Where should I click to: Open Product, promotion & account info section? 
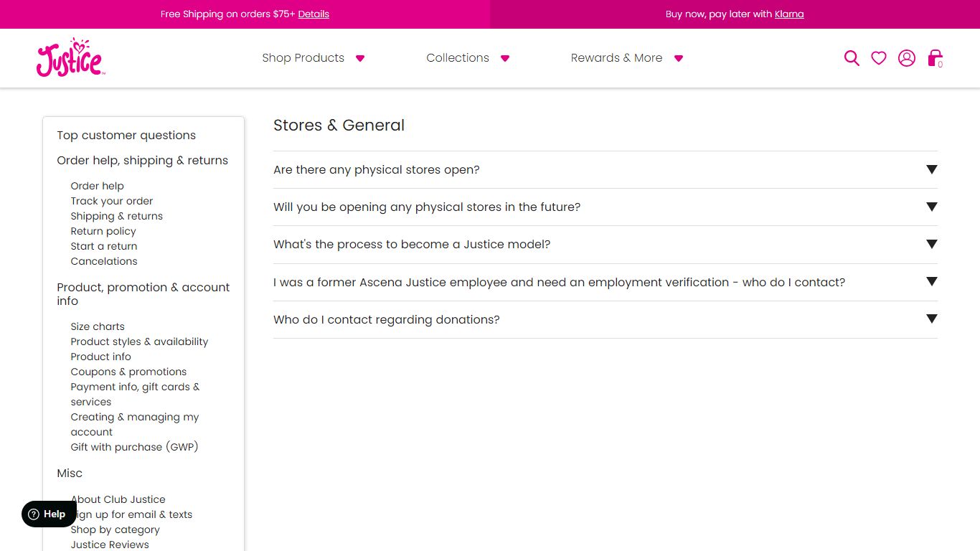coord(143,294)
